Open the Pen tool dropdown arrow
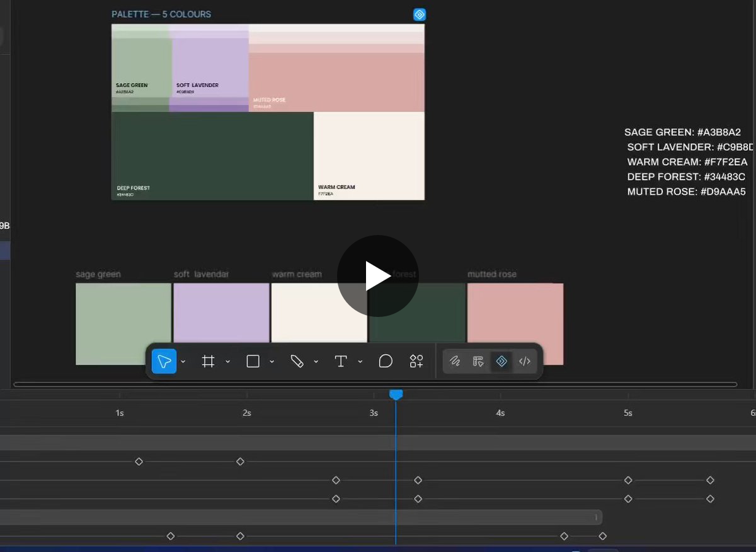Screen dimensions: 756x552 coord(316,362)
